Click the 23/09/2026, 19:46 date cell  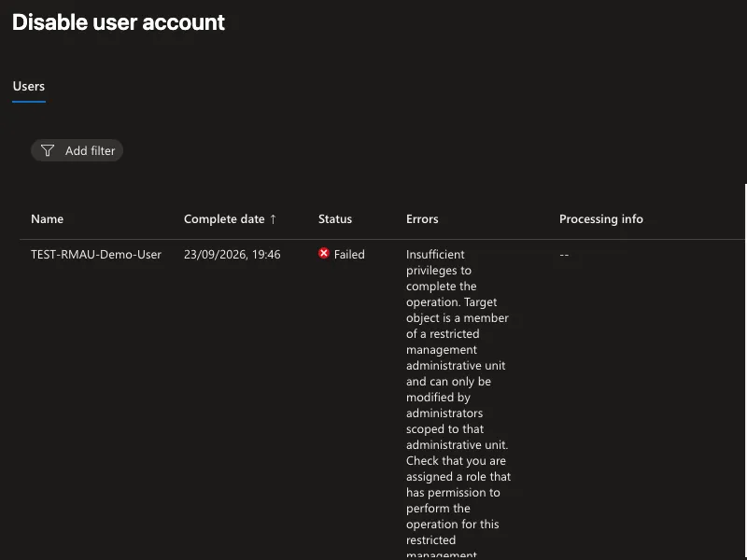click(232, 254)
